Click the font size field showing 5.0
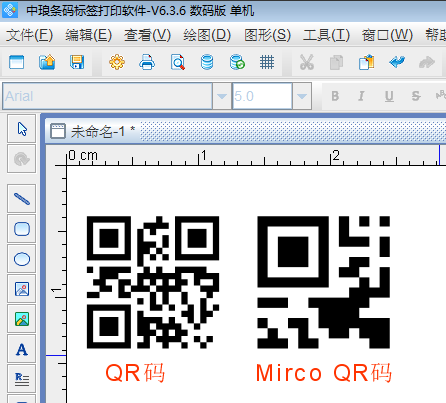446x403 pixels. click(x=262, y=96)
